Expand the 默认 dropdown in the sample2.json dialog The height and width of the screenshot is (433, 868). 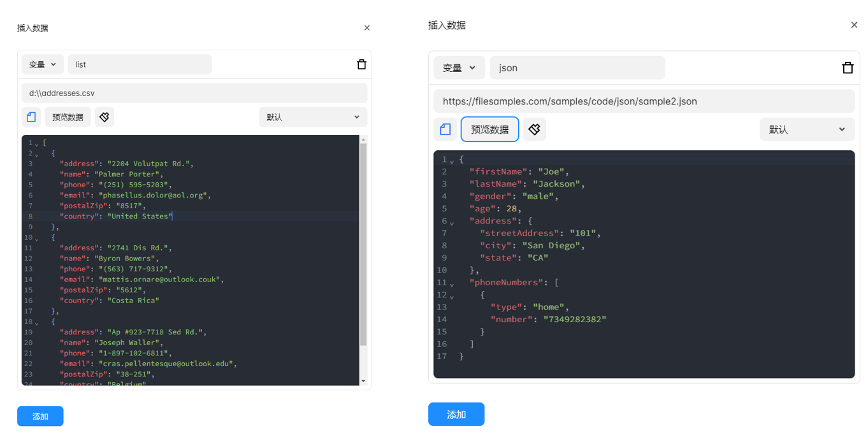point(806,129)
